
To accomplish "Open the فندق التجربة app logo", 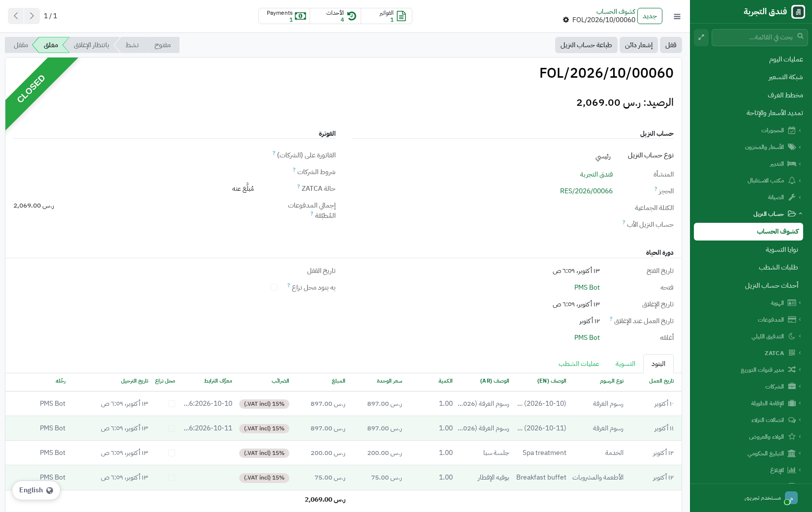I will click(798, 12).
